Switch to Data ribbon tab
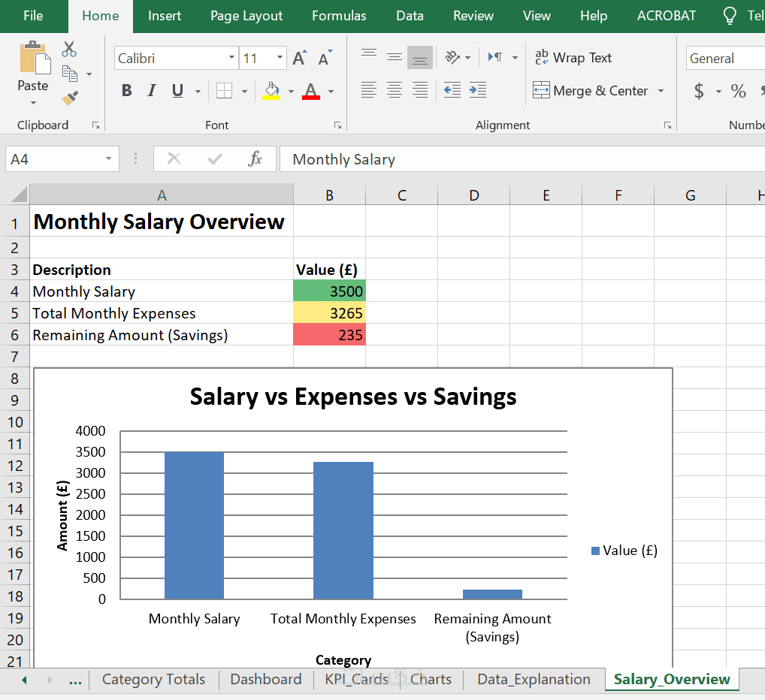765x700 pixels. coord(410,16)
